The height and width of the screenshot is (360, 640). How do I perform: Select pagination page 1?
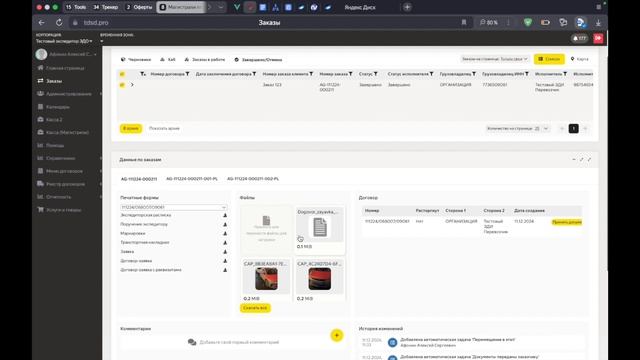pyautogui.click(x=573, y=129)
